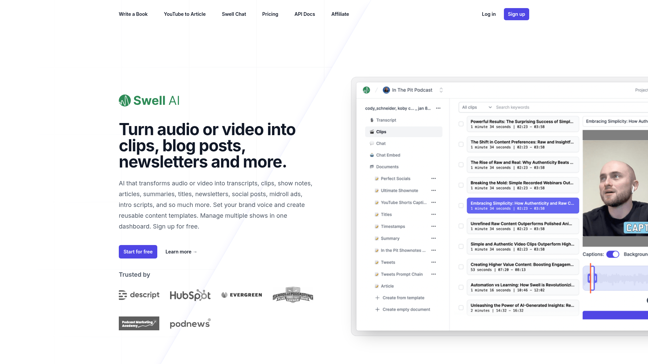Open the Transcript icon in sidebar

pyautogui.click(x=372, y=120)
